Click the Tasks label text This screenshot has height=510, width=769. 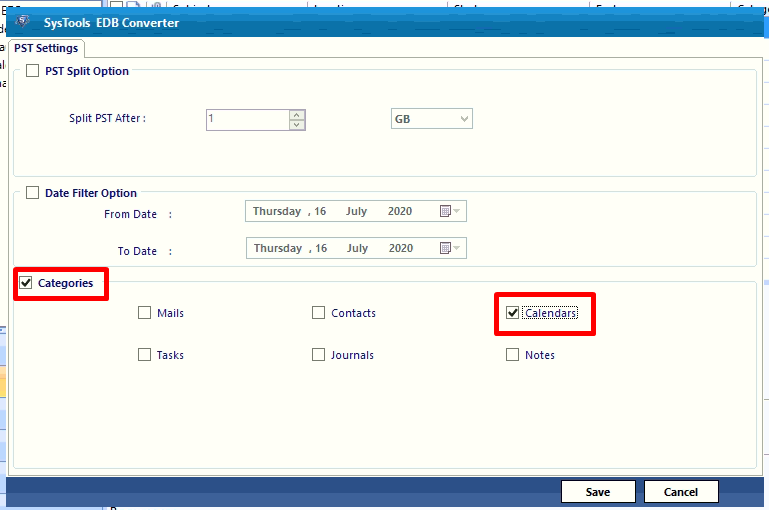170,355
